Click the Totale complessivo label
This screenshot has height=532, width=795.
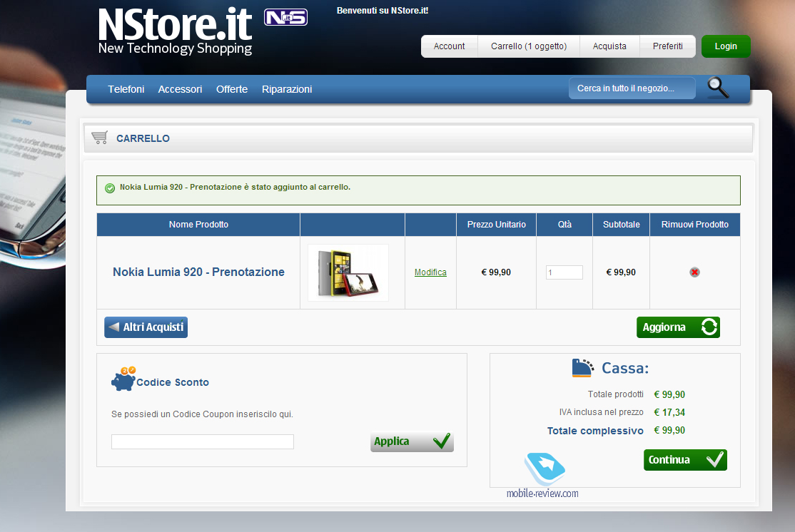pos(595,431)
